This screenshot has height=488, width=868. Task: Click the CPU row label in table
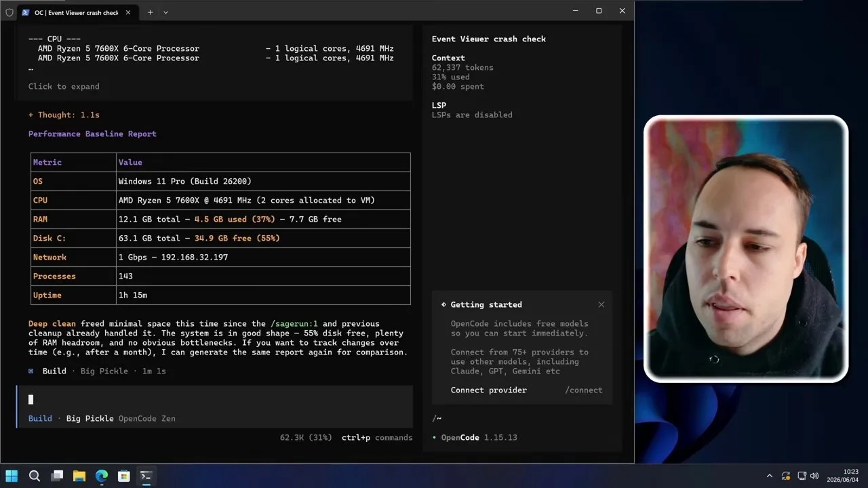click(40, 201)
